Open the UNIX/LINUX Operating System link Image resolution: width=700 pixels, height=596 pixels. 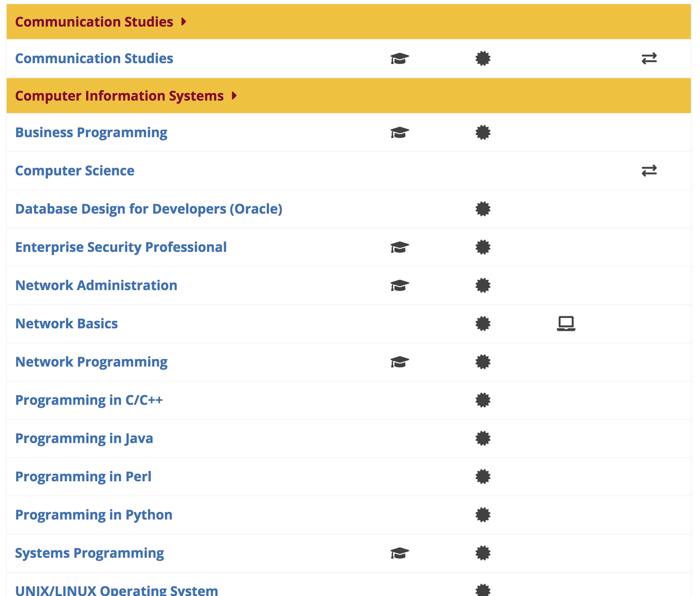pyautogui.click(x=116, y=590)
